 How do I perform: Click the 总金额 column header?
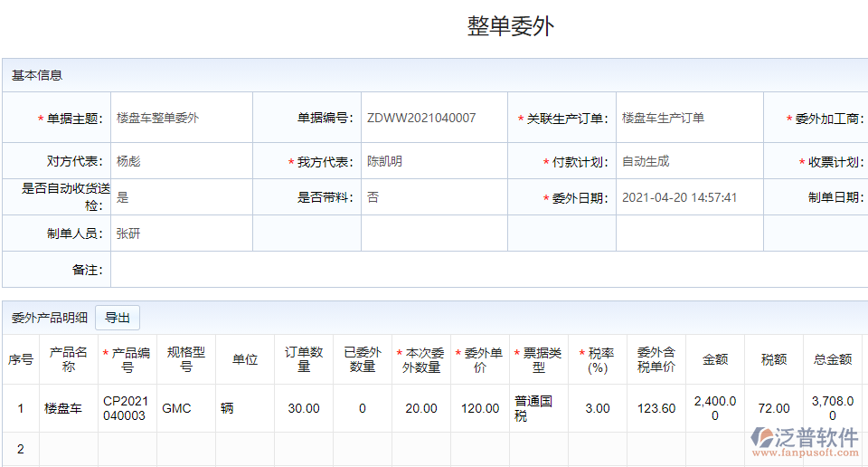click(x=833, y=359)
